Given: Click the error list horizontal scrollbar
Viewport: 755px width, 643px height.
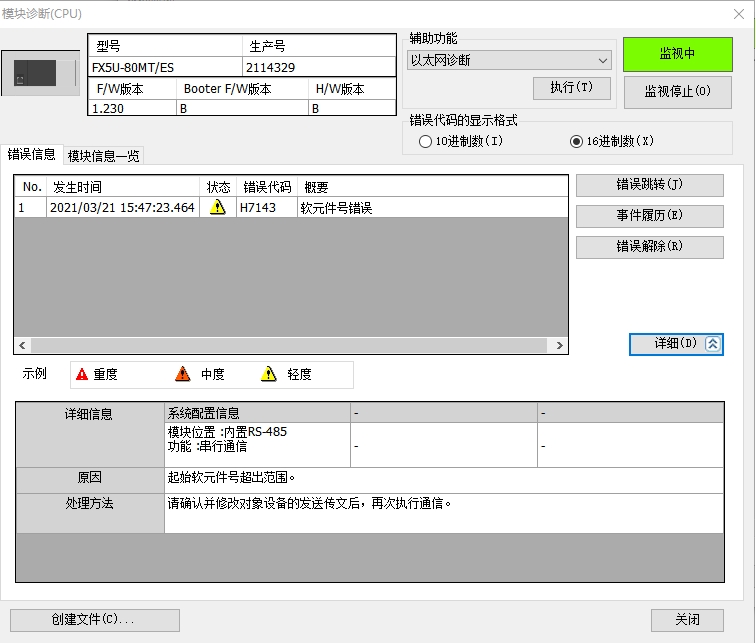Looking at the screenshot, I should click(290, 345).
